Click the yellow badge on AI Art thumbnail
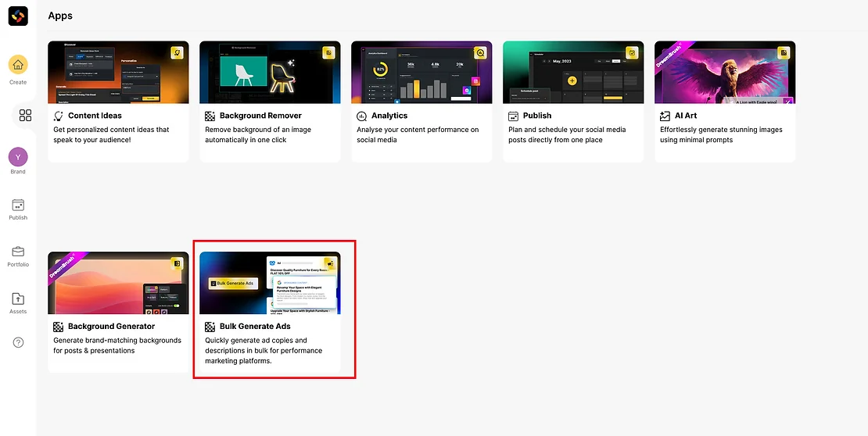Viewport: 868px width, 436px height. point(784,52)
